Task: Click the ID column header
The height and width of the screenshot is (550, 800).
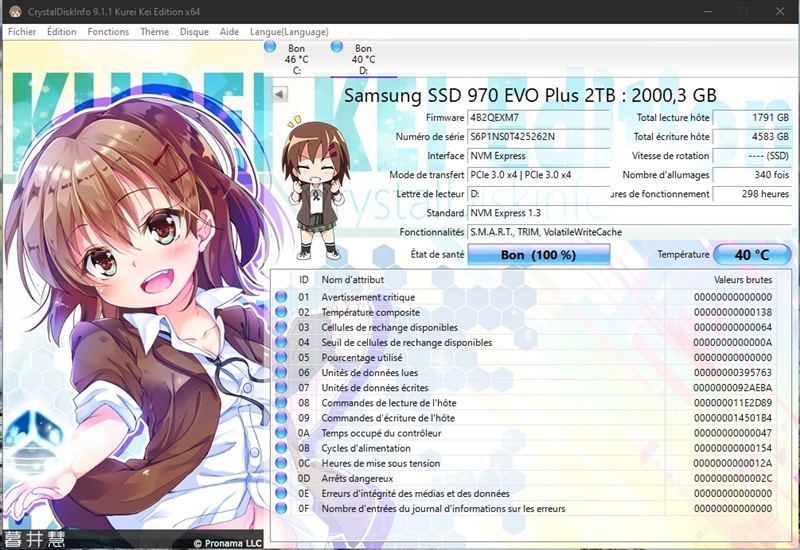Action: tap(304, 280)
